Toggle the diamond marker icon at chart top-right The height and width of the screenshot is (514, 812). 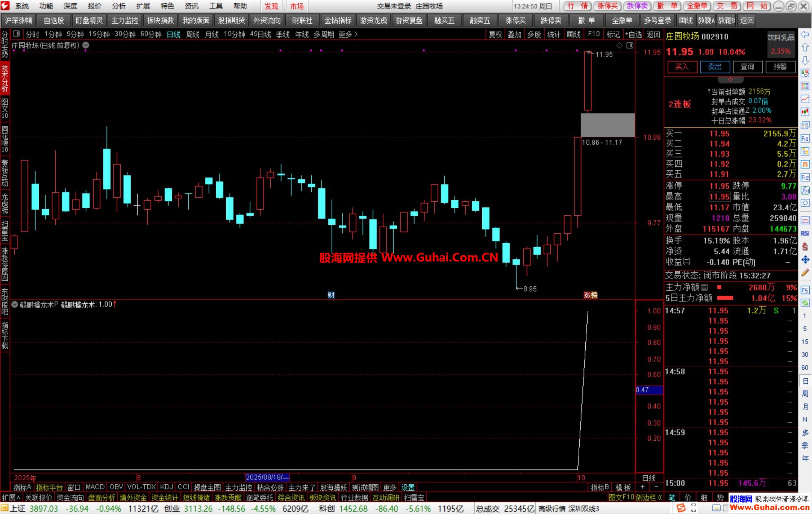(x=620, y=45)
